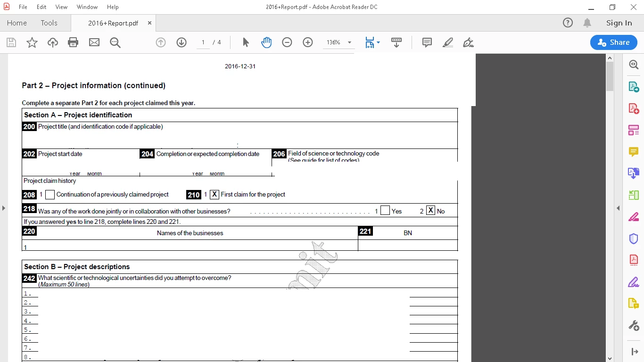Select the 2016+Report.pdf tab
Image resolution: width=644 pixels, height=362 pixels.
pyautogui.click(x=113, y=23)
